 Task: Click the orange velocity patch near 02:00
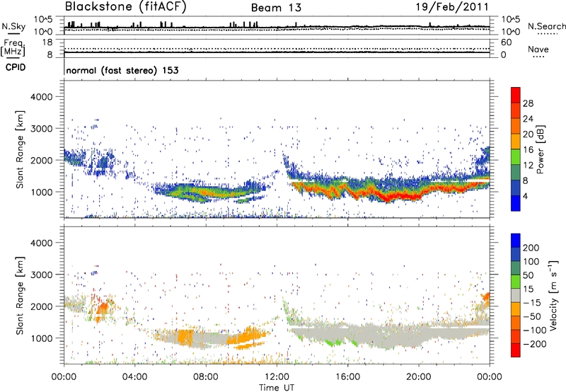(x=103, y=309)
